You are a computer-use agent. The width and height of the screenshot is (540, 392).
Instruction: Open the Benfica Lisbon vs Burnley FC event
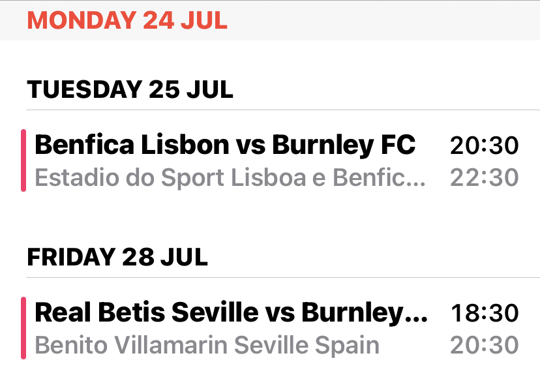(x=225, y=145)
